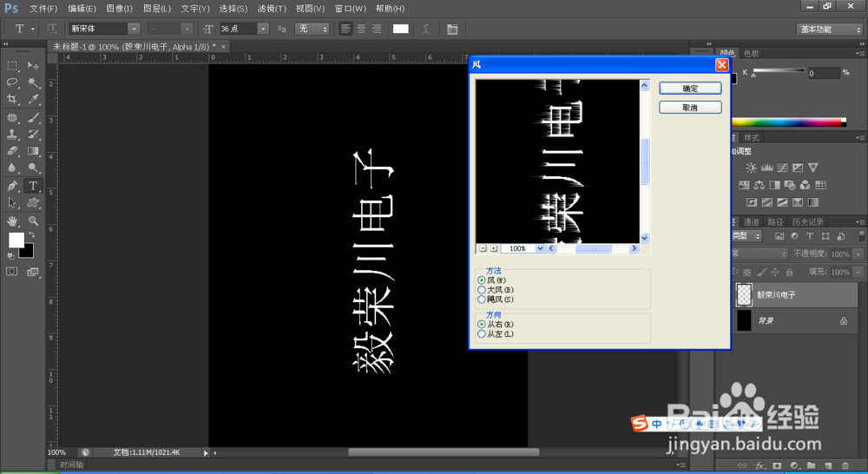This screenshot has height=474, width=868.
Task: Choose direction 从左 (From Left)
Action: coord(482,334)
